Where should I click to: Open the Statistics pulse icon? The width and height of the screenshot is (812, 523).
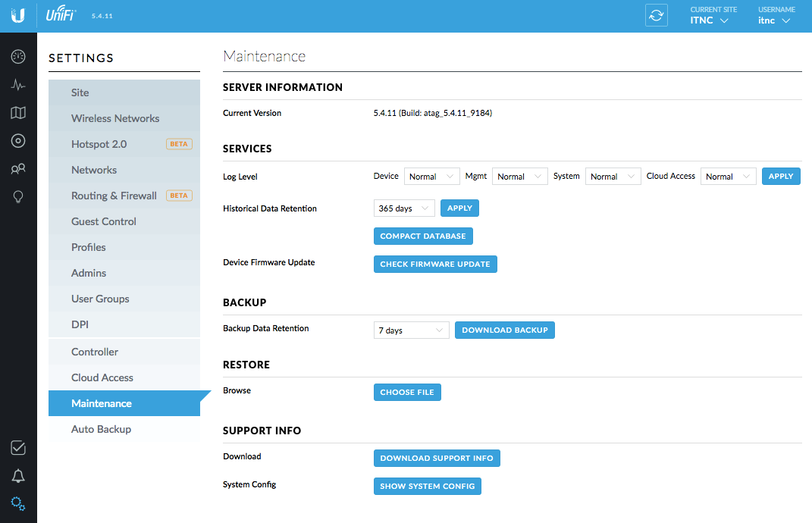[x=18, y=85]
